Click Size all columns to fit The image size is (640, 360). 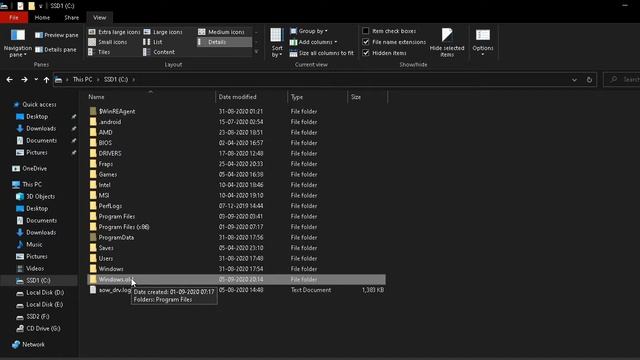(x=322, y=53)
